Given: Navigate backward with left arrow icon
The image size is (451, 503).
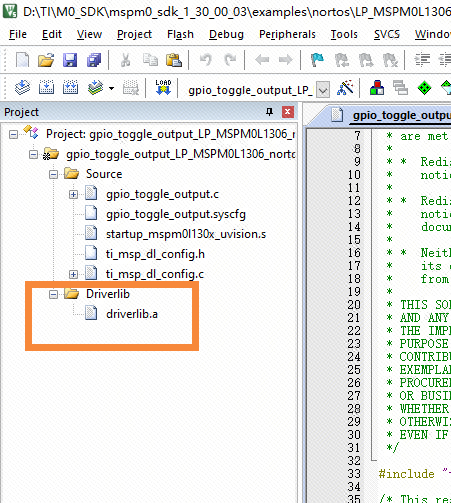Looking at the screenshot, I should point(262,60).
